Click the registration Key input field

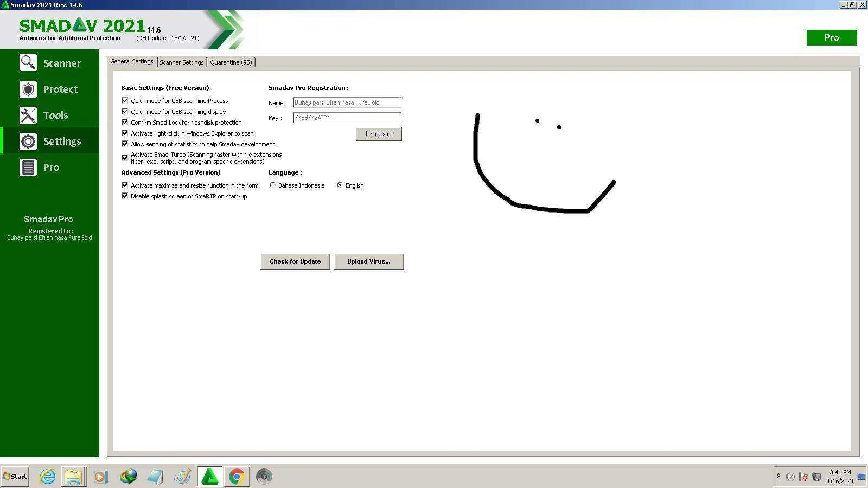347,118
